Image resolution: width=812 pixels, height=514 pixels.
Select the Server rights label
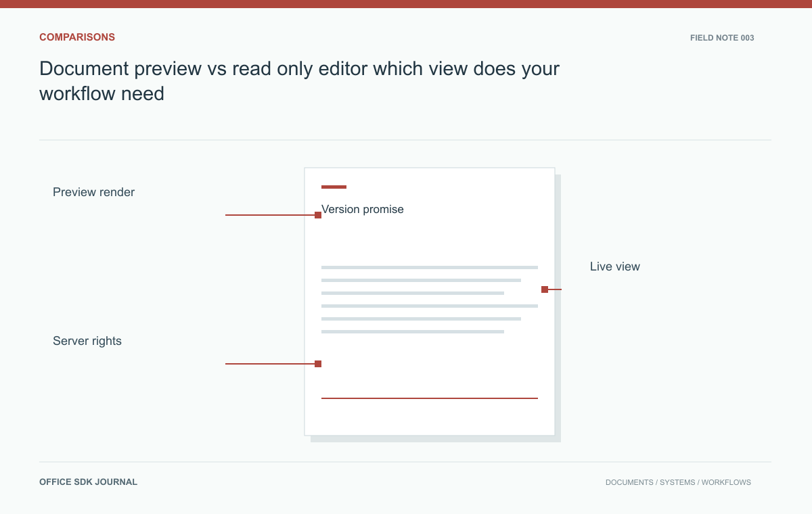coord(87,341)
